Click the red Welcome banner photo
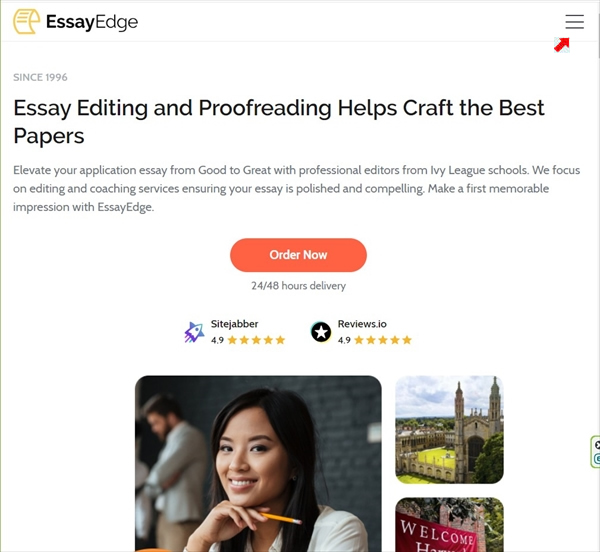Screen dimensions: 600x552 coord(449,524)
